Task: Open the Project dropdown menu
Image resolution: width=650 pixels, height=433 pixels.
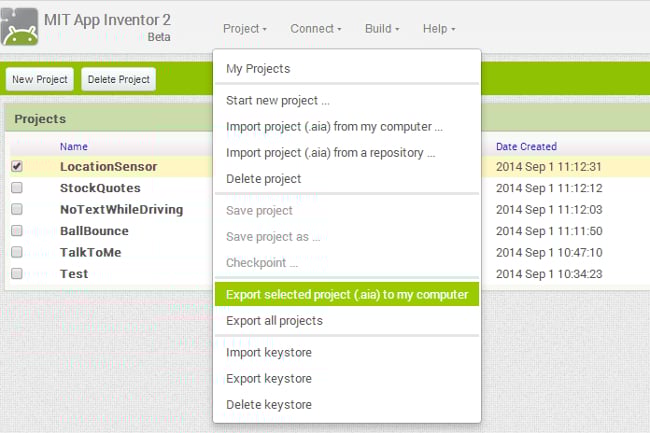Action: tap(245, 29)
